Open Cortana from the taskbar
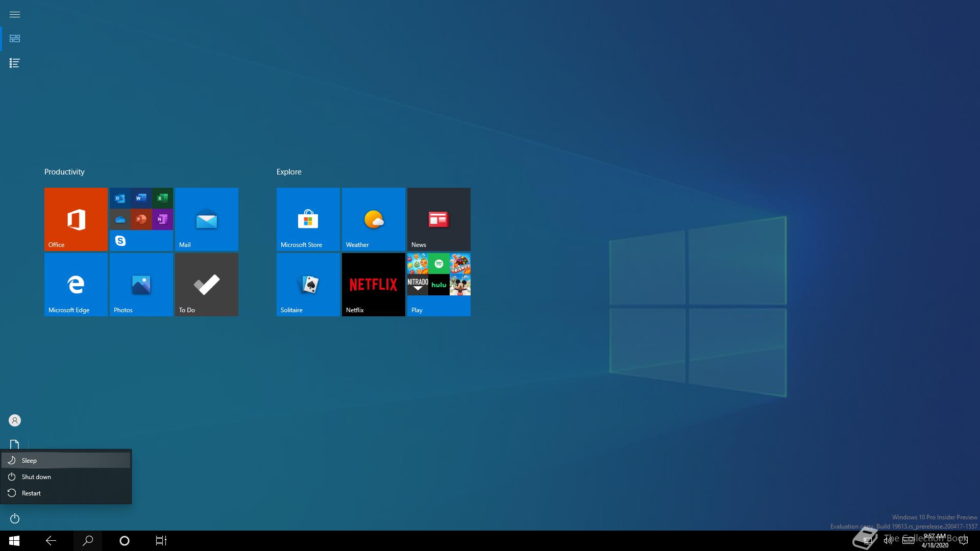Image resolution: width=980 pixels, height=551 pixels. tap(125, 541)
